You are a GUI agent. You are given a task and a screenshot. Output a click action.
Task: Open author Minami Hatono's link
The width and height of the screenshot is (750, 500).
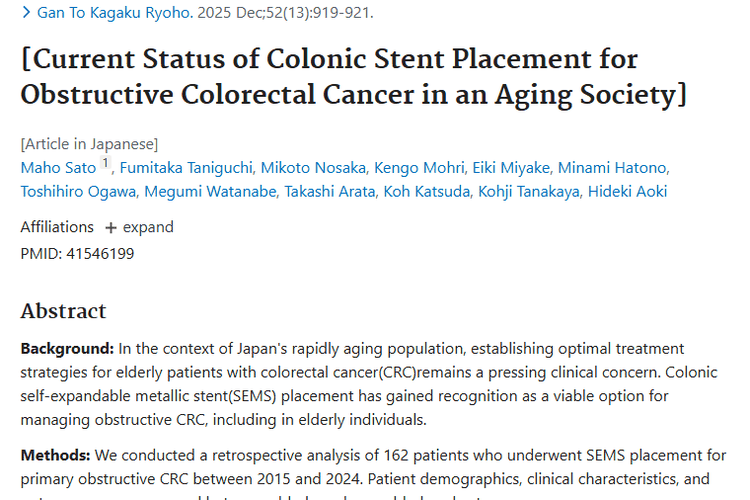612,167
